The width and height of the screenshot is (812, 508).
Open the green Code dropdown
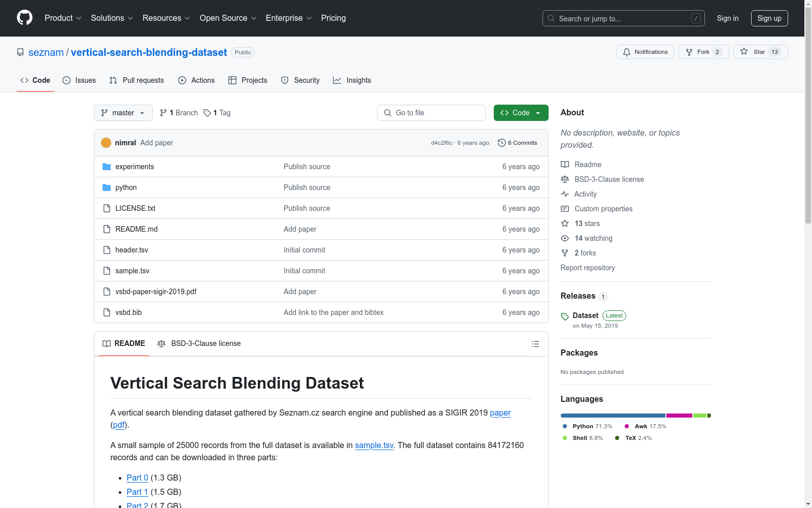521,113
